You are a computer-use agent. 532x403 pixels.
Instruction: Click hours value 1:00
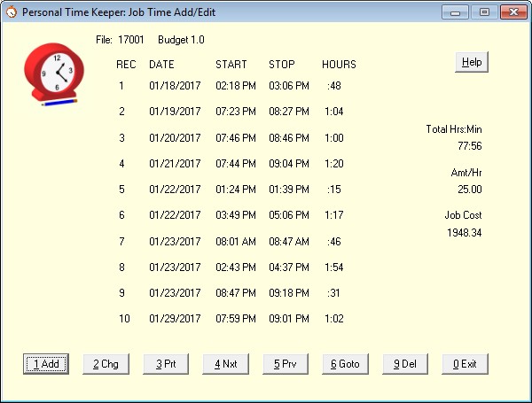(x=334, y=138)
